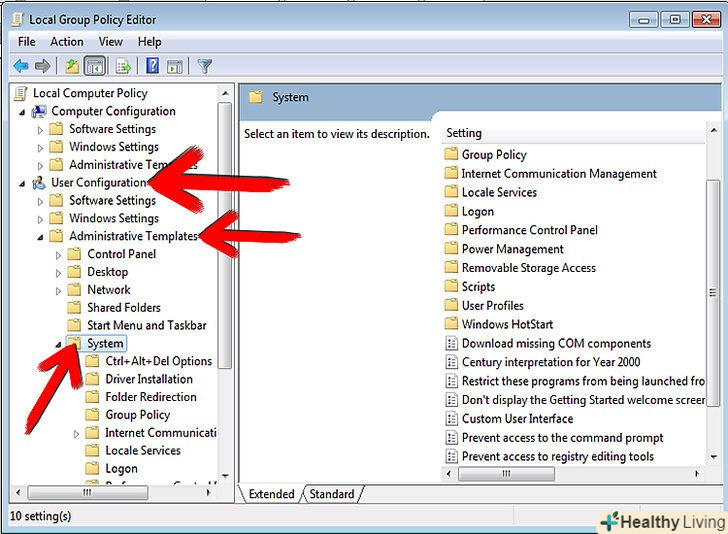
Task: Expand Windows Settings under Computer Configuration
Action: click(x=40, y=148)
